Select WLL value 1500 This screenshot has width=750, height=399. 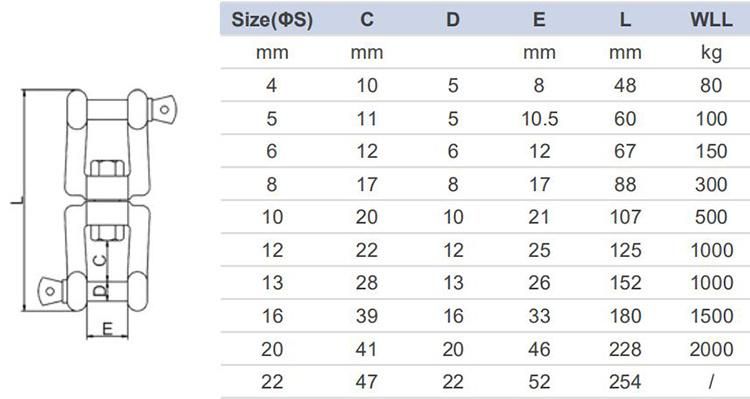pos(711,316)
